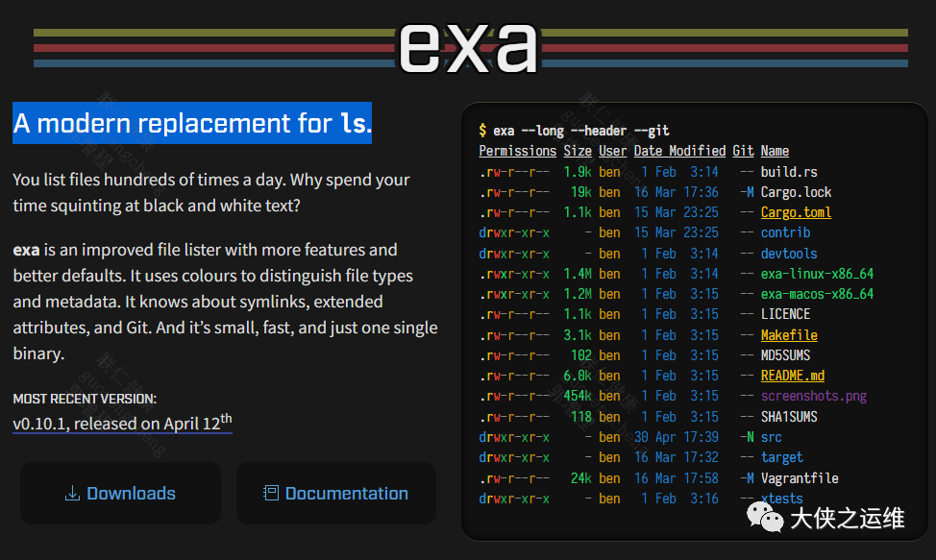The image size is (936, 560).
Task: Click the 'User' column header
Action: [612, 151]
